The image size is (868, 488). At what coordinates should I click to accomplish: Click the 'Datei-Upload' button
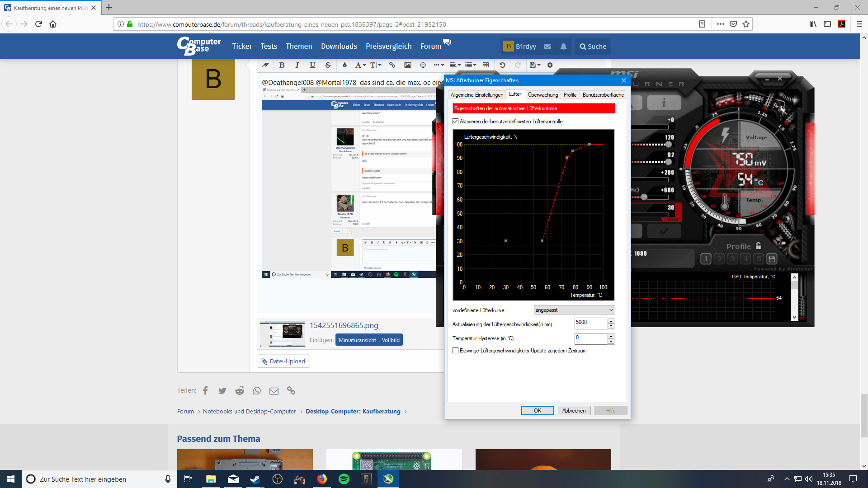283,361
